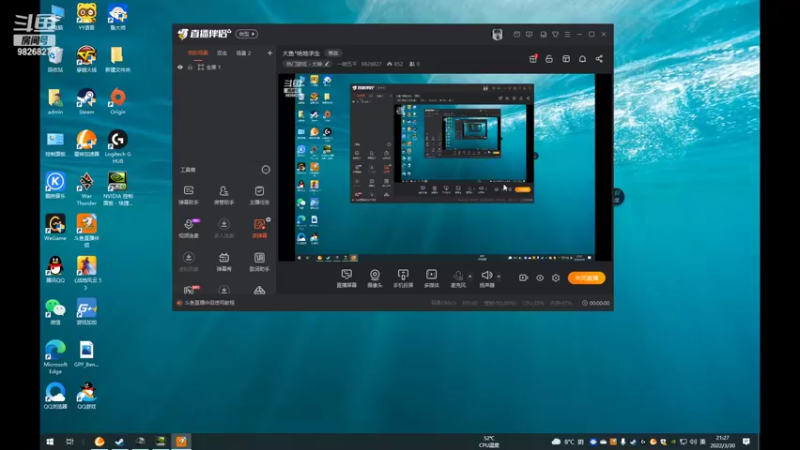Open the Windows Start button
The image size is (800, 450).
pos(50,442)
